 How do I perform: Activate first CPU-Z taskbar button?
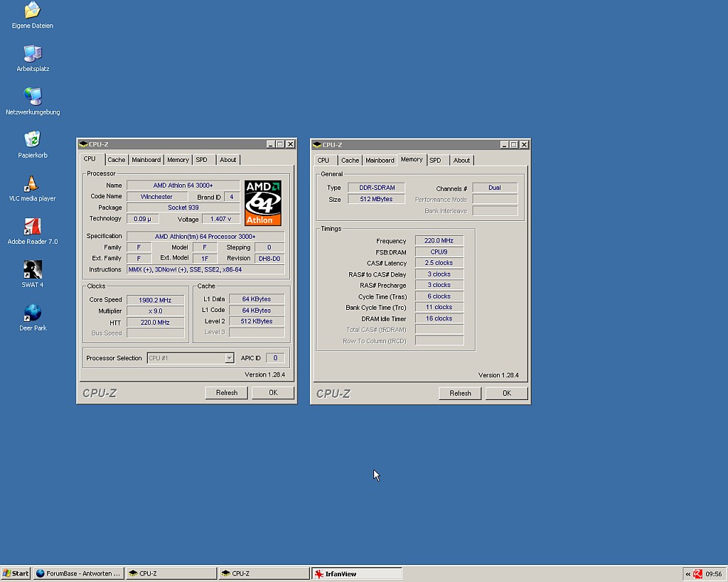point(171,573)
